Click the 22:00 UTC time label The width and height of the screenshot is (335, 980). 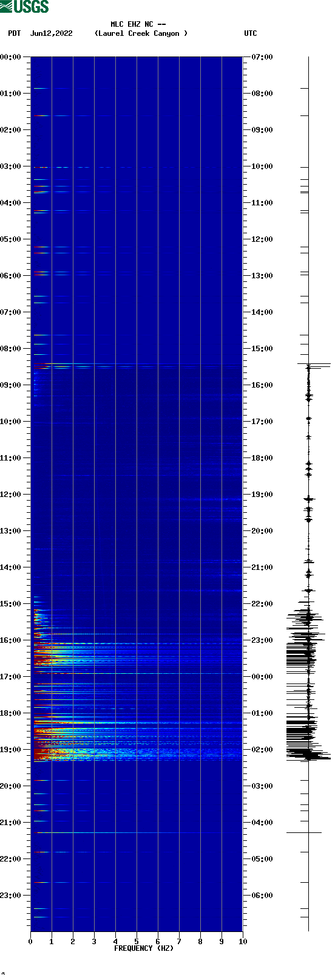(262, 604)
